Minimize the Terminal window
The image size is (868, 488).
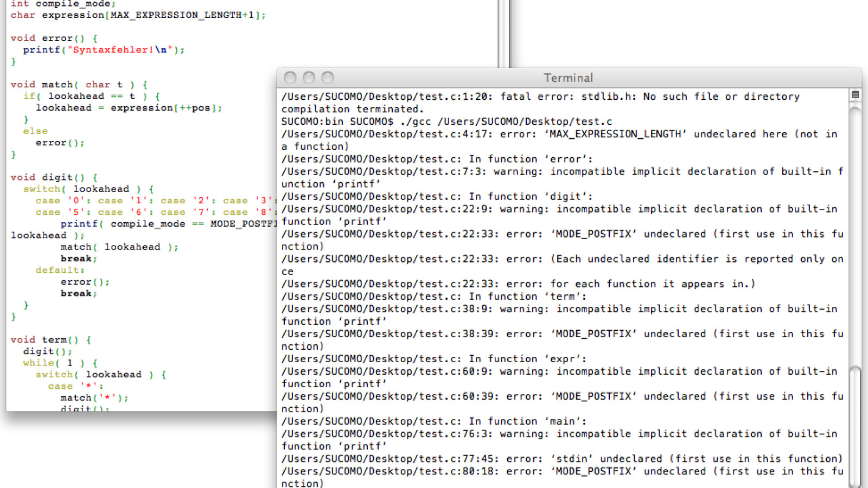click(309, 78)
